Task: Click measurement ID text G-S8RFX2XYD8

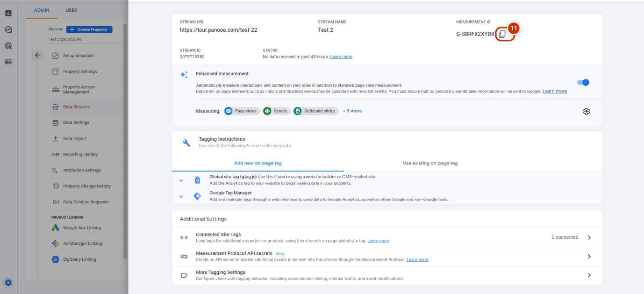Action: (475, 34)
